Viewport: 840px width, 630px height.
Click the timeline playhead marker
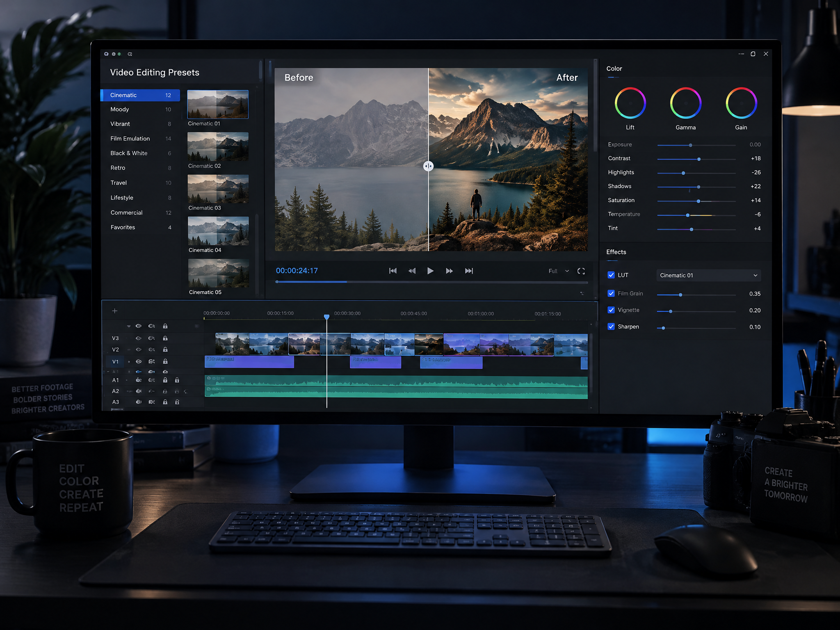(x=326, y=317)
